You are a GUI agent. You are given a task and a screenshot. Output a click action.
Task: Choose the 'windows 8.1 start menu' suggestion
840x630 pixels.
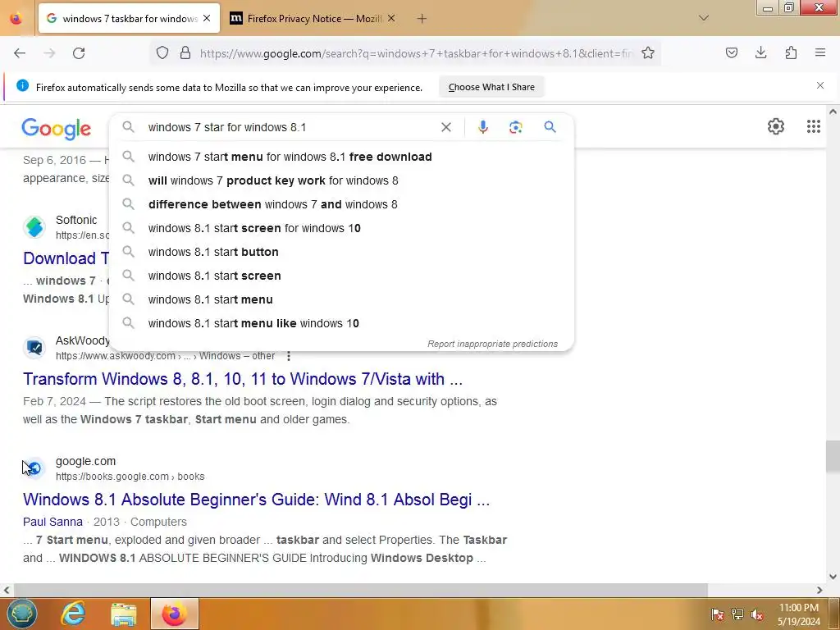(341, 299)
